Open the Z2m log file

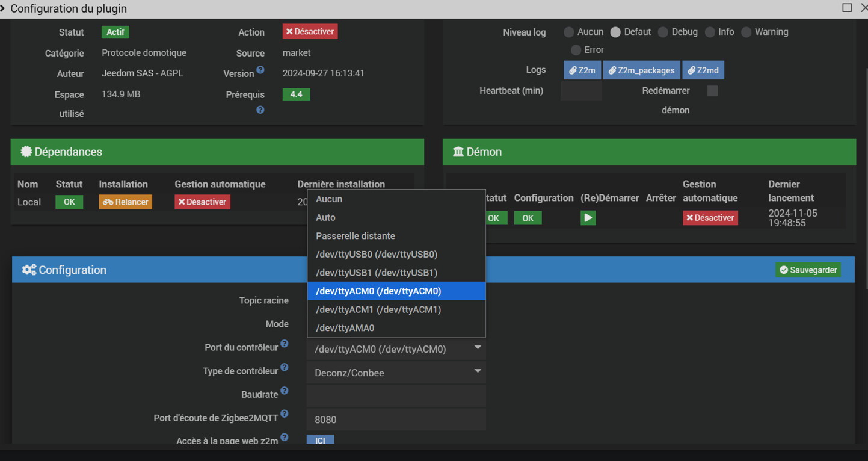(x=582, y=70)
